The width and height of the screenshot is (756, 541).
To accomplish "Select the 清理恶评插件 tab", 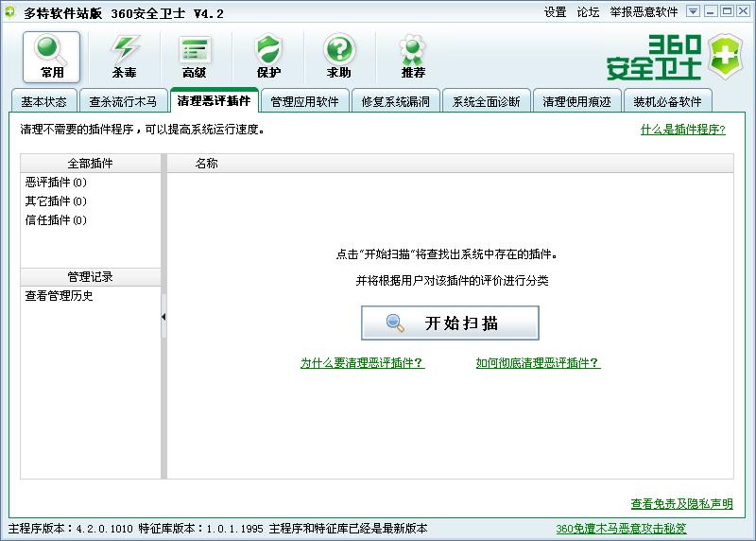I will tap(215, 100).
